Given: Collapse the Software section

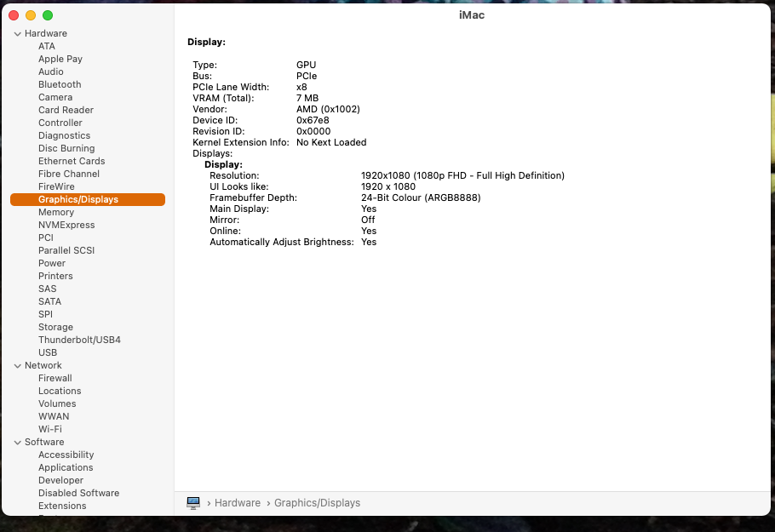Looking at the screenshot, I should (18, 442).
